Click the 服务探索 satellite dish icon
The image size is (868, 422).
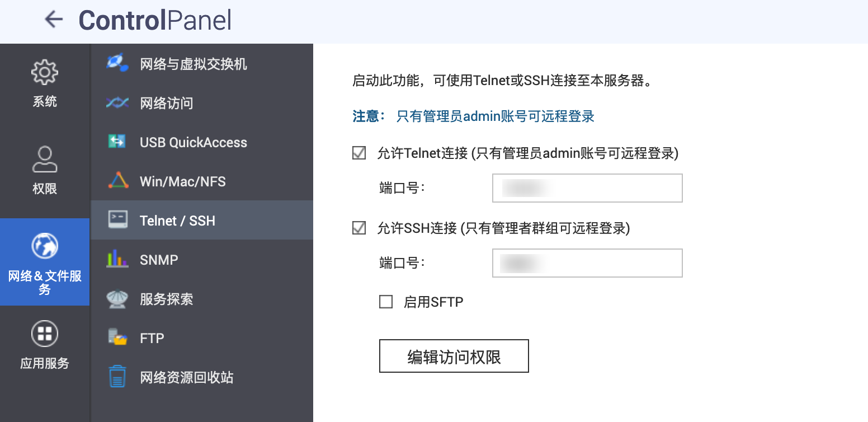[117, 299]
